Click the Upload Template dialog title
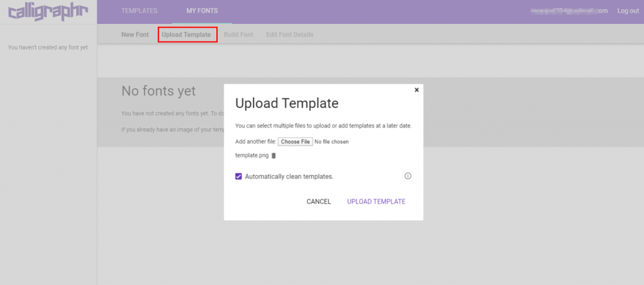 [287, 103]
